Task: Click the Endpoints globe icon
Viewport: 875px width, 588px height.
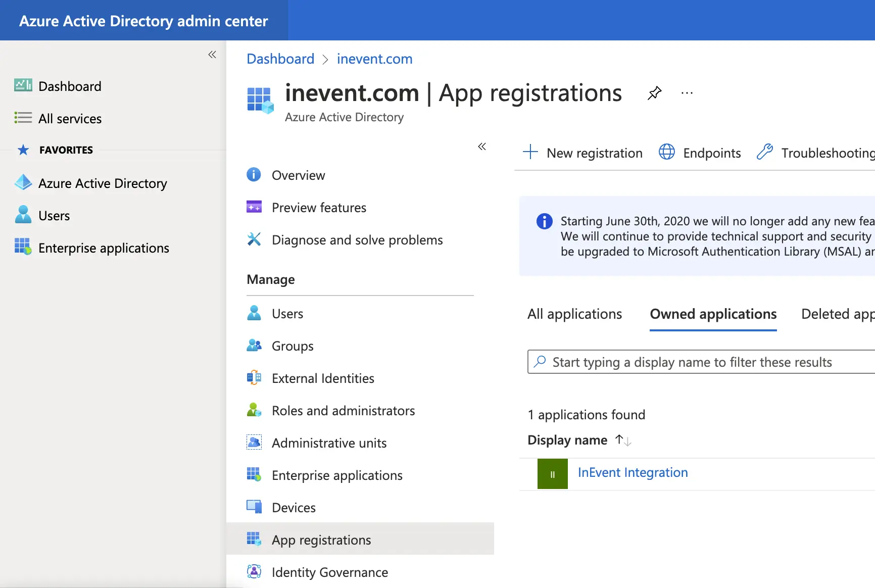Action: [666, 152]
